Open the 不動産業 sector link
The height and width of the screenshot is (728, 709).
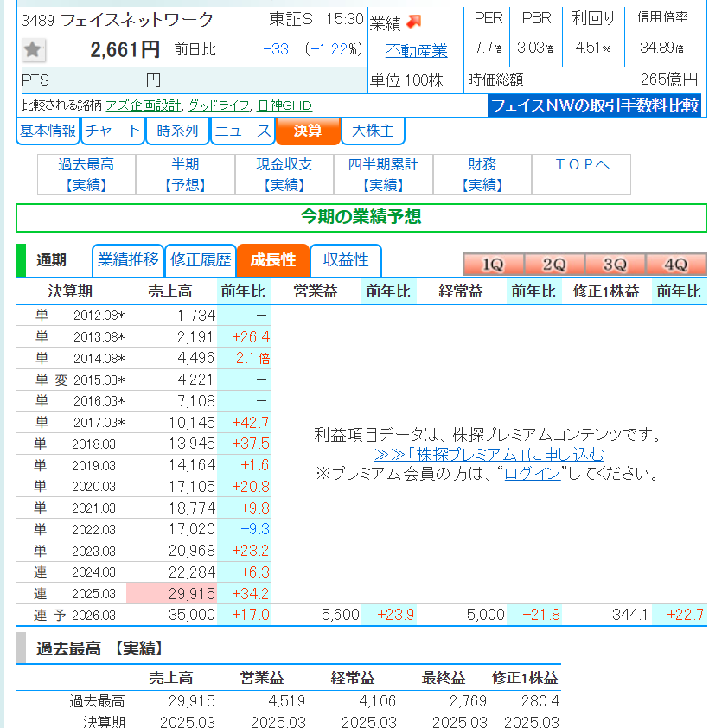(x=416, y=51)
